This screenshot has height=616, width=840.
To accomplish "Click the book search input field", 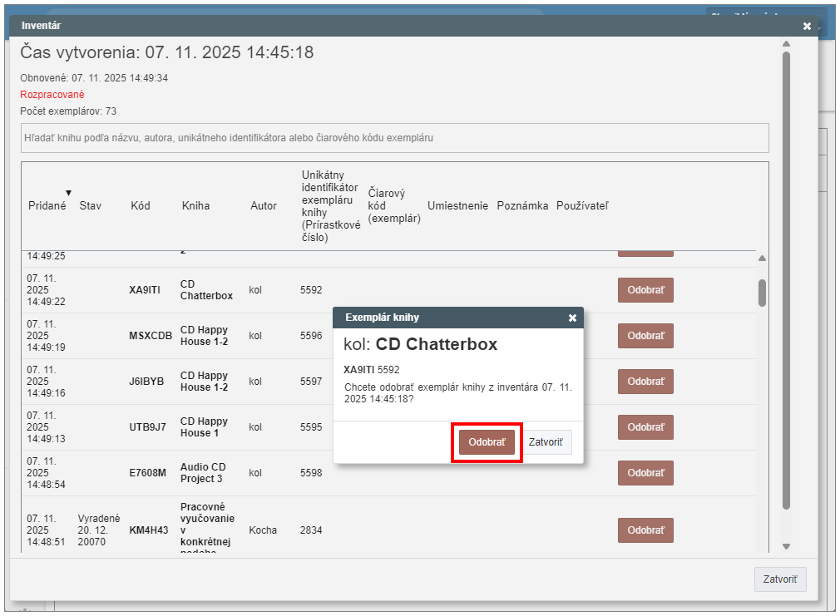I will coord(394,138).
